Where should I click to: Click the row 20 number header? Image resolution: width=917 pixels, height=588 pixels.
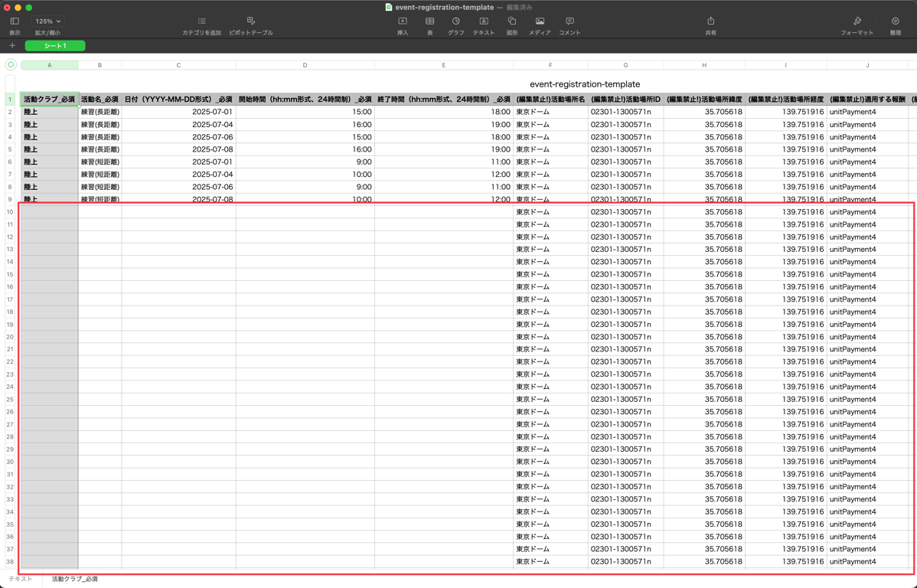[10, 337]
